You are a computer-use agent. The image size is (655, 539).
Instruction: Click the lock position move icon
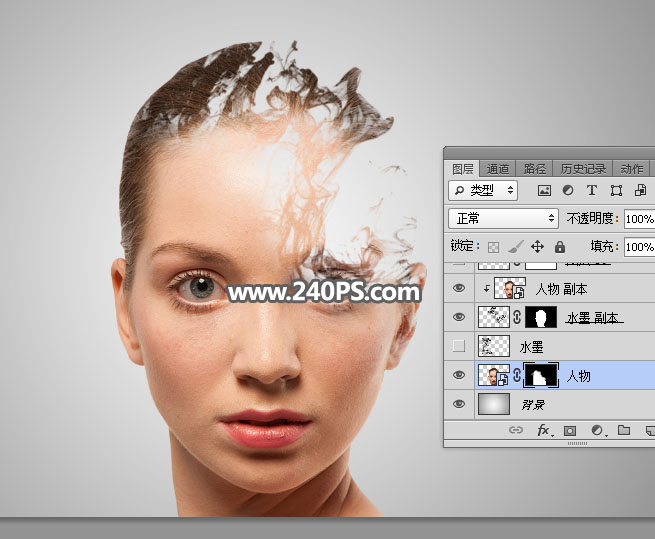537,246
